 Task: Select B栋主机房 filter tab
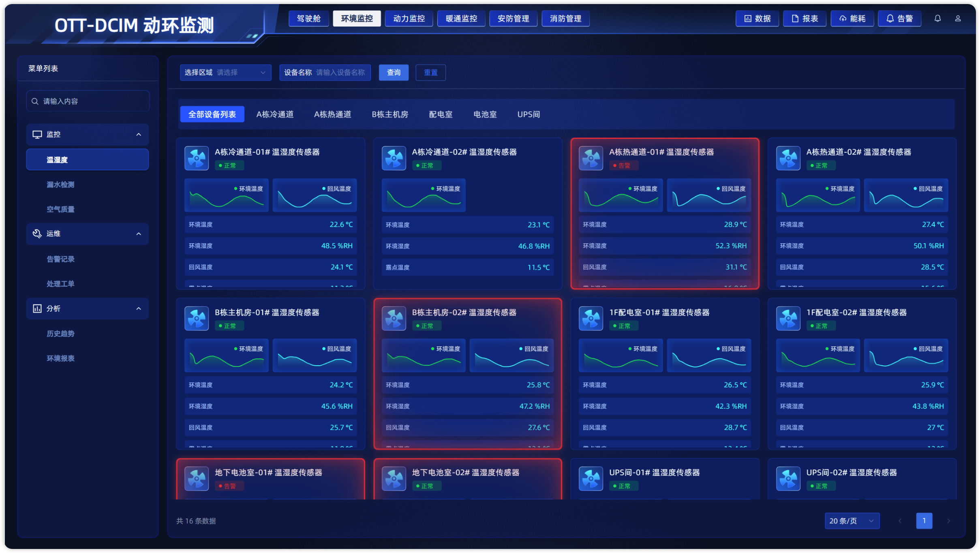coord(390,114)
